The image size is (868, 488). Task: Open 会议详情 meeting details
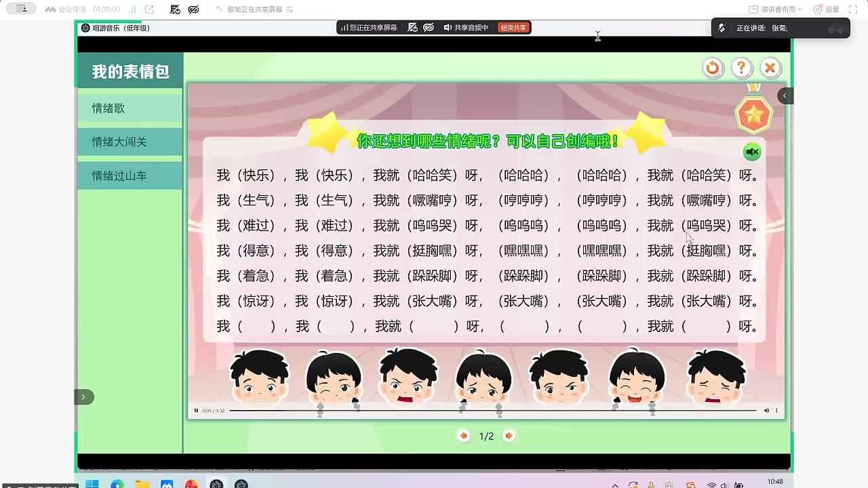(65, 9)
